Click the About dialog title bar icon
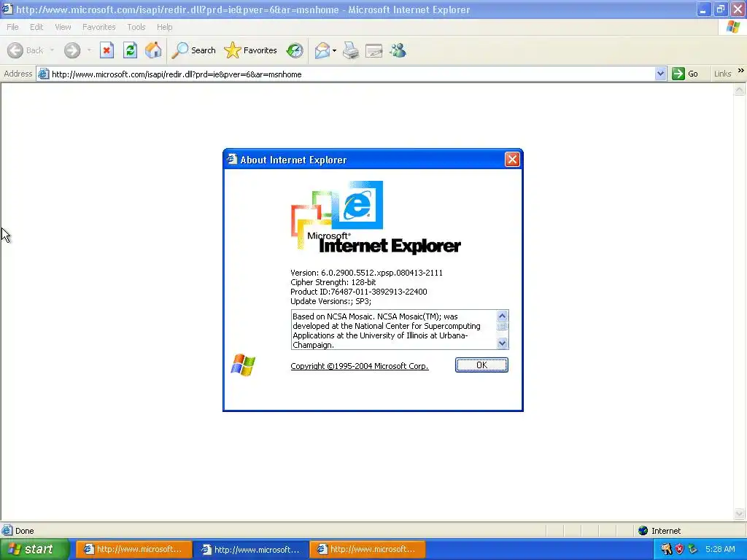This screenshot has height=560, width=747. coord(232,159)
